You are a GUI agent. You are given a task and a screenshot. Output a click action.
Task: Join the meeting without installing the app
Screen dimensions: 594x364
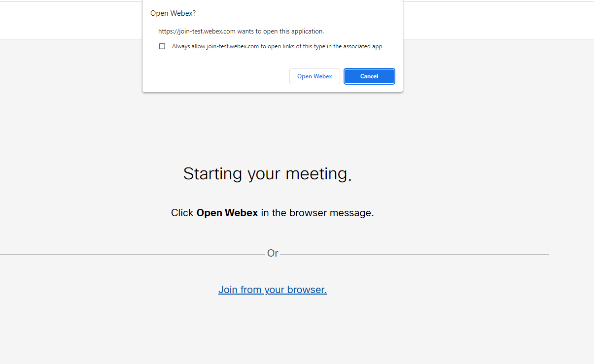pyautogui.click(x=273, y=290)
